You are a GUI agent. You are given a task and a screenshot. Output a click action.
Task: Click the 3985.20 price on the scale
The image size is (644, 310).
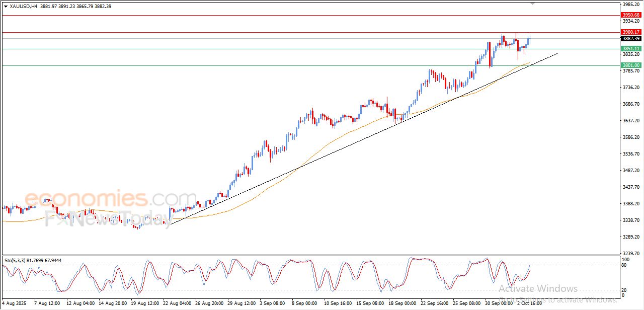point(630,5)
